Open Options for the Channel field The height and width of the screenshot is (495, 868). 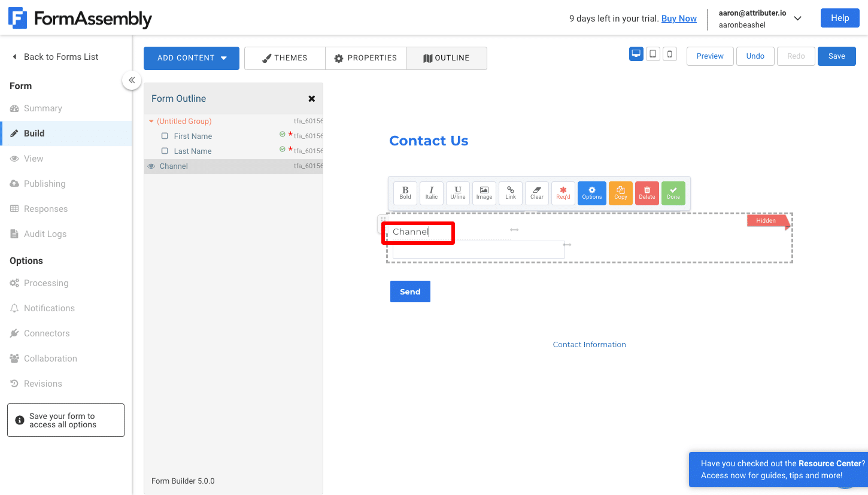point(591,193)
